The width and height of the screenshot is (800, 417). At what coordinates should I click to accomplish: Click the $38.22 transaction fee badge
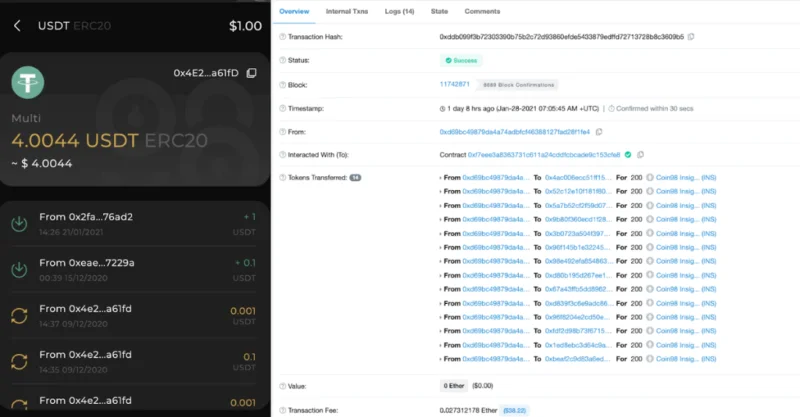pyautogui.click(x=514, y=410)
